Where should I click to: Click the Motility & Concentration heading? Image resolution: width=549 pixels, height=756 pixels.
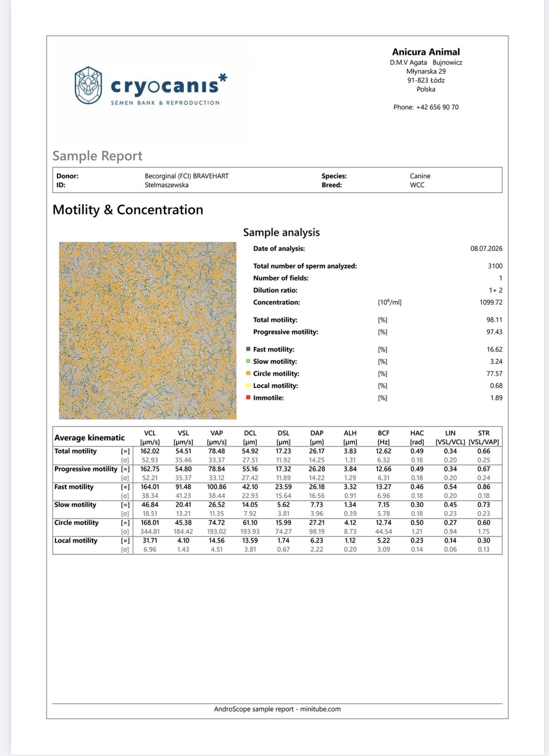click(128, 210)
